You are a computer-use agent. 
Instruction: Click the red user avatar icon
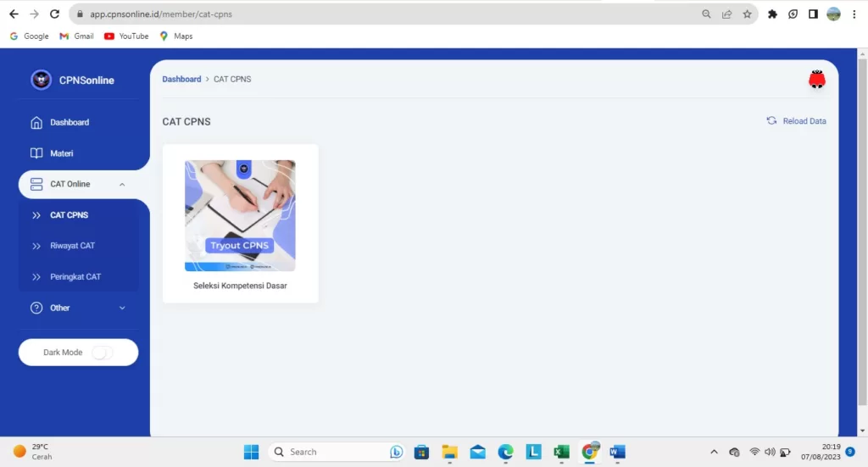(x=816, y=80)
